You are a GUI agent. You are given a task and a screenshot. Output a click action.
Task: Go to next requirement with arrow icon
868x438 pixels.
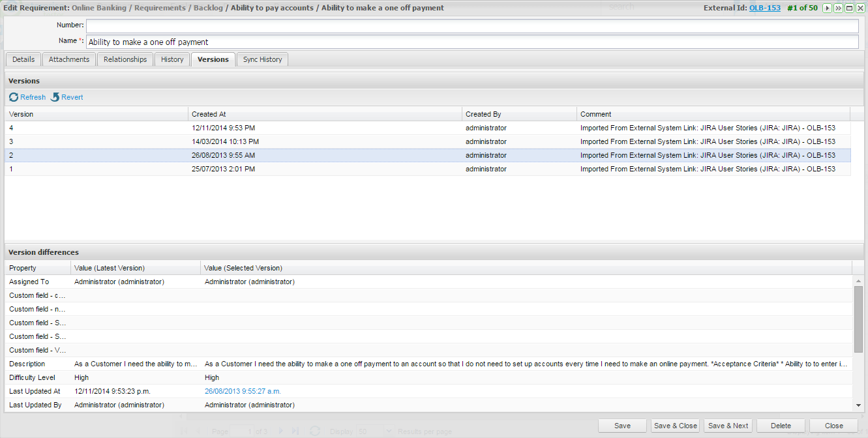pyautogui.click(x=828, y=8)
